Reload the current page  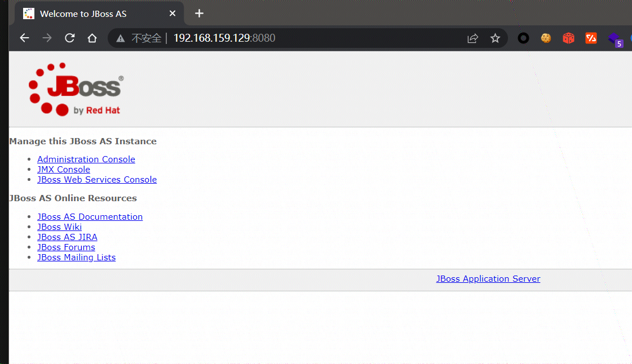(70, 38)
